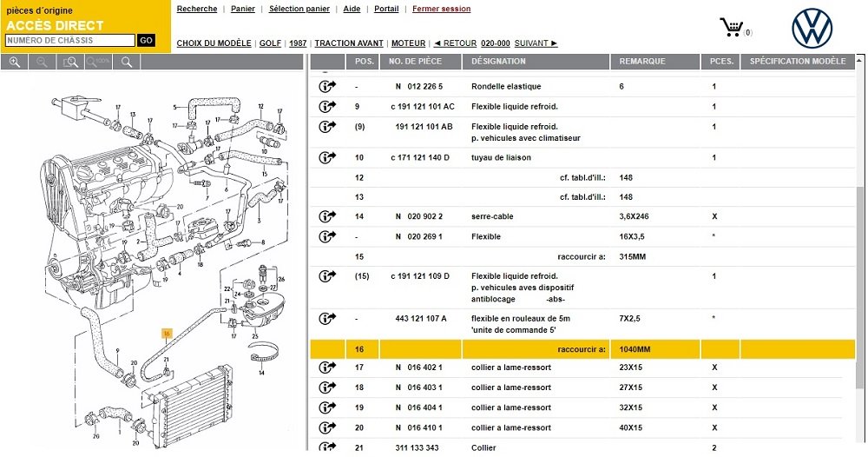868x457 pixels.
Task: Click remark value '16X3,5'
Action: tap(632, 236)
